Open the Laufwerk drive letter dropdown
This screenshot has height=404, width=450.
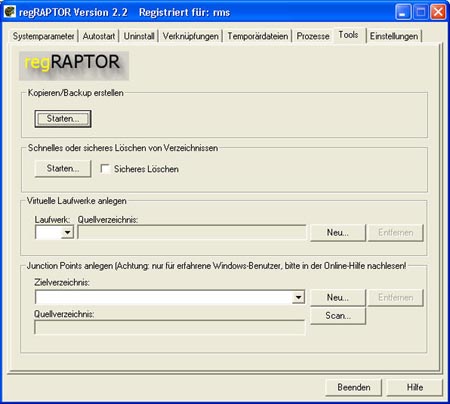point(67,232)
